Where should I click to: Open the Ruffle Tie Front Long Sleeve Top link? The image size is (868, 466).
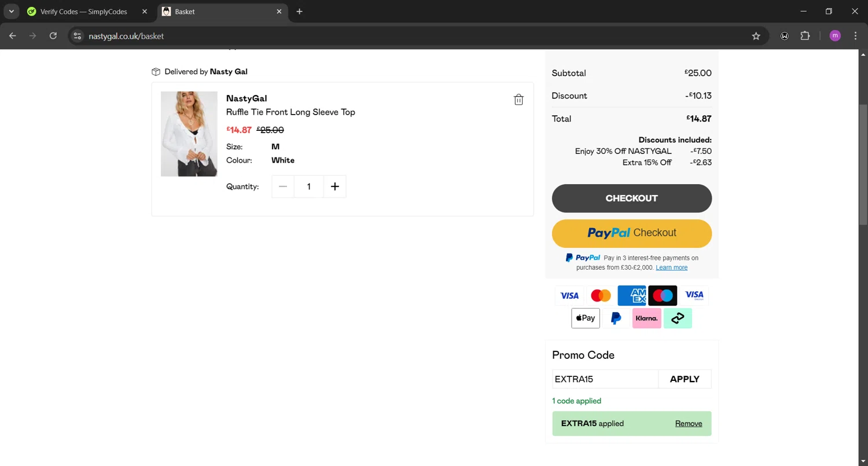290,112
